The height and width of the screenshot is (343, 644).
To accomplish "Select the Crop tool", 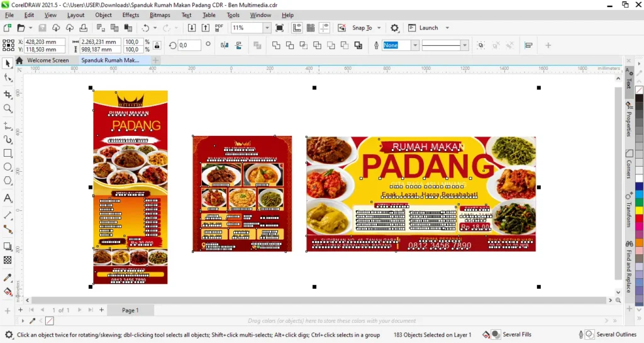I will [8, 94].
